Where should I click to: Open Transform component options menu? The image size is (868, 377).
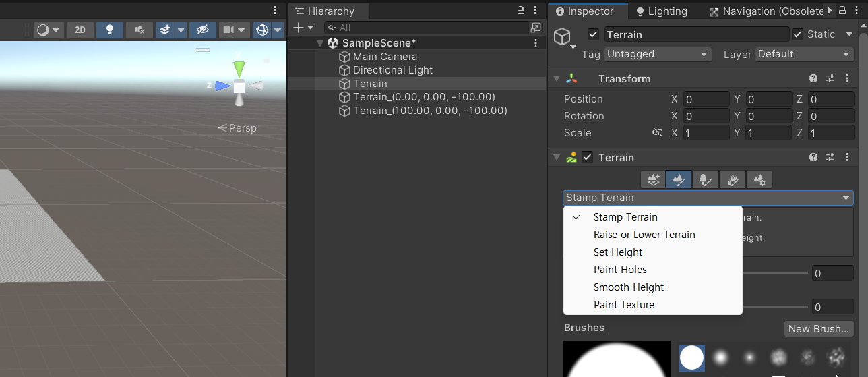click(846, 79)
